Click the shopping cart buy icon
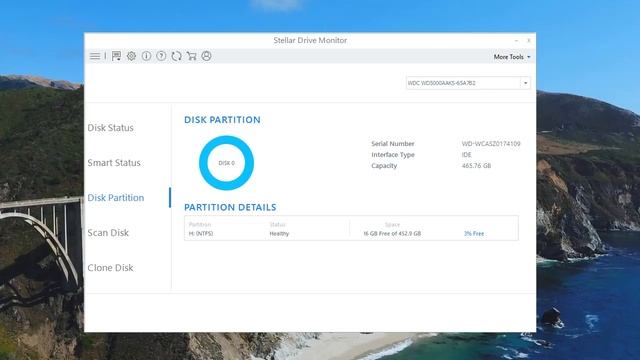The height and width of the screenshot is (360, 640). tap(191, 56)
